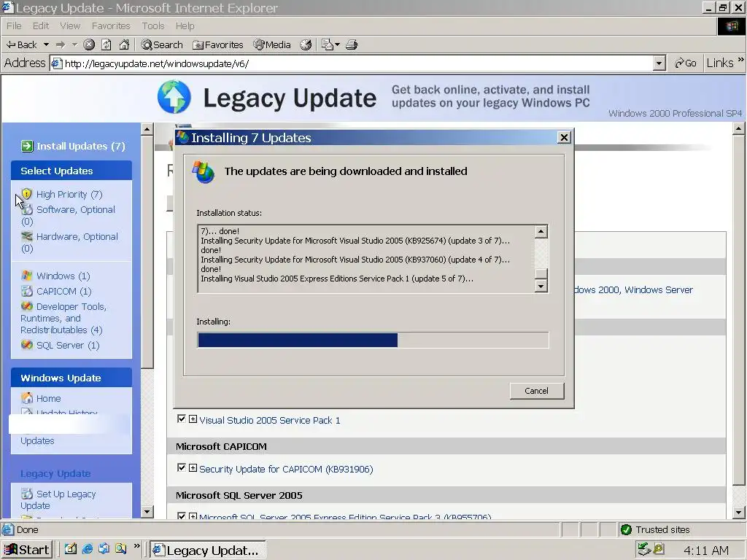Click the CAPICOM category icon
This screenshot has height=560, width=747.
[x=27, y=291]
